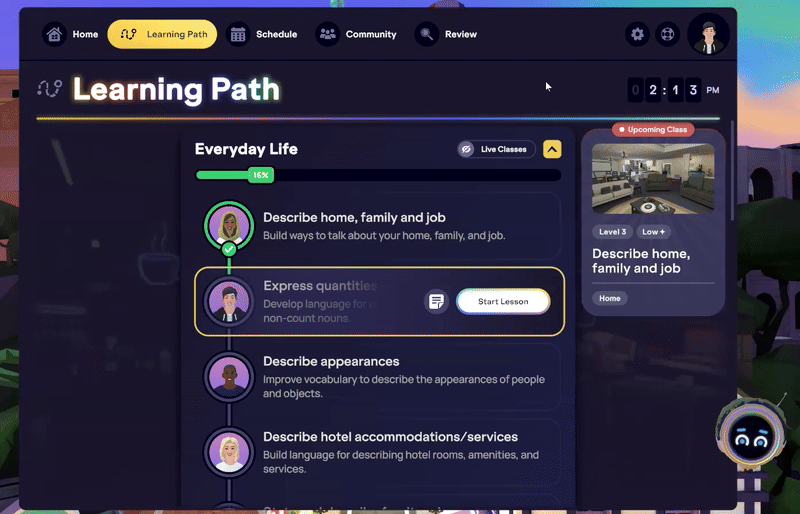Click the Describe appearances lesson avatar
Screen dimensions: 800x514
click(x=228, y=376)
